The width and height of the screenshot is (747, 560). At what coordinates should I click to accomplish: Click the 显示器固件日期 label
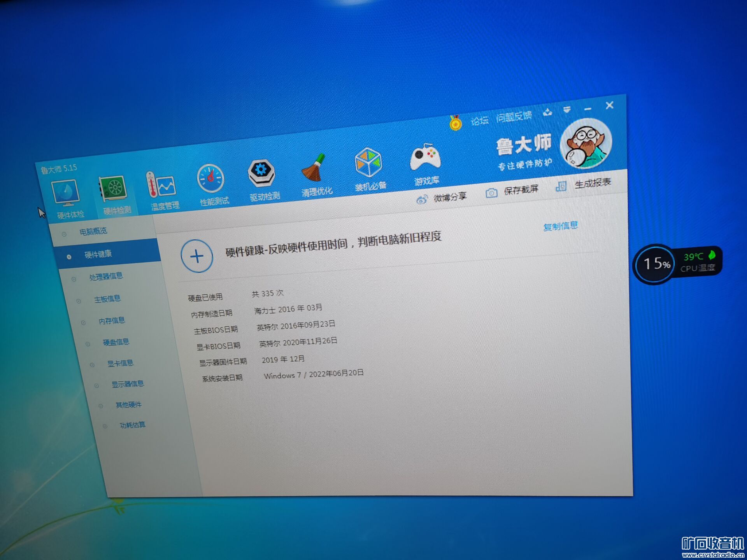click(x=223, y=362)
